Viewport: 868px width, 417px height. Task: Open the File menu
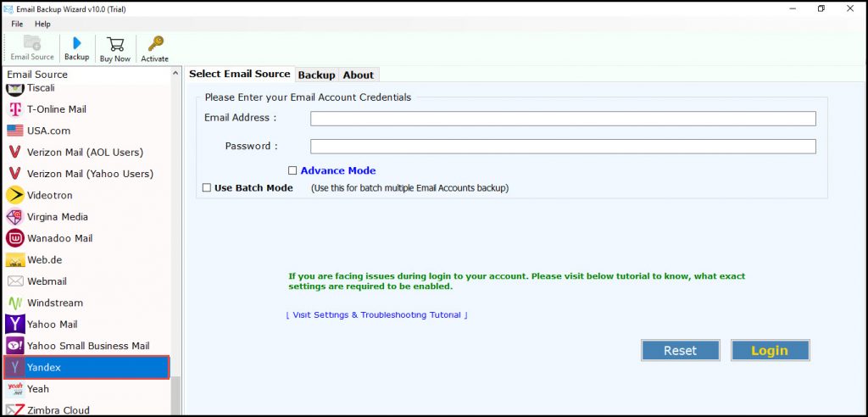(17, 24)
